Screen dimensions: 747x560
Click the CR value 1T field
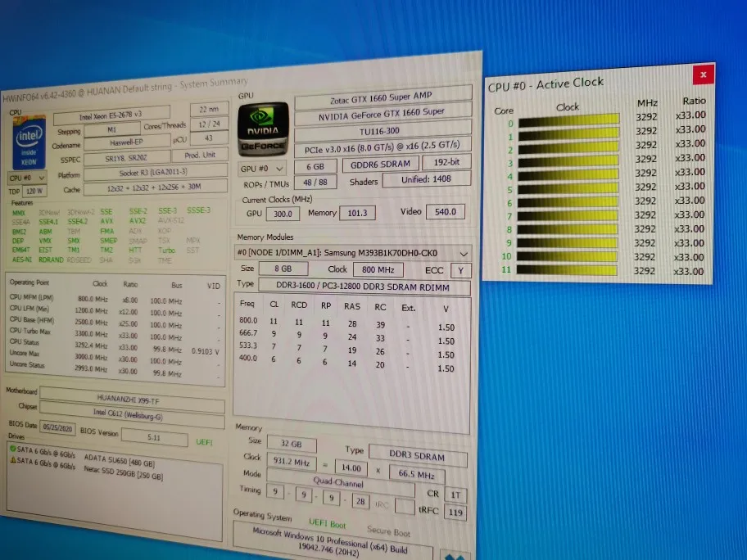[455, 495]
